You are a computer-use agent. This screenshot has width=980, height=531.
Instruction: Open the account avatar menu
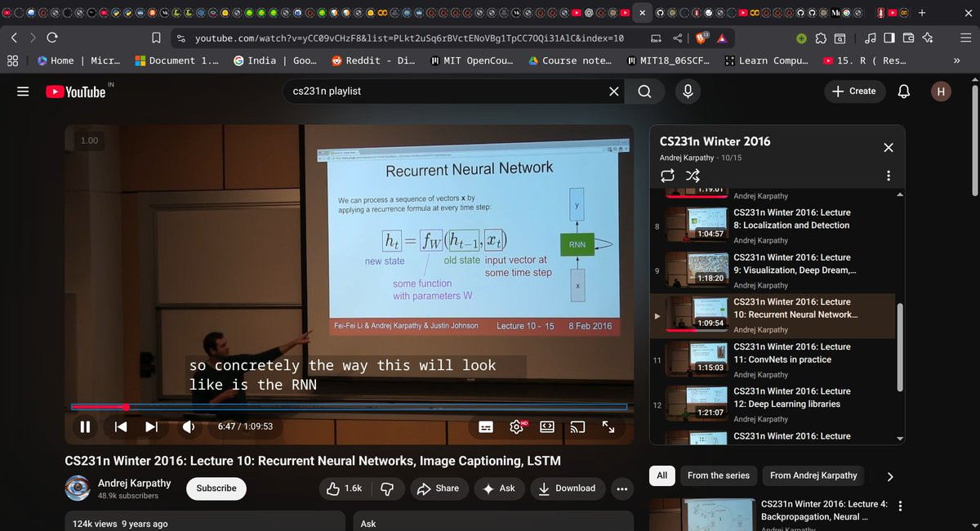click(x=941, y=91)
